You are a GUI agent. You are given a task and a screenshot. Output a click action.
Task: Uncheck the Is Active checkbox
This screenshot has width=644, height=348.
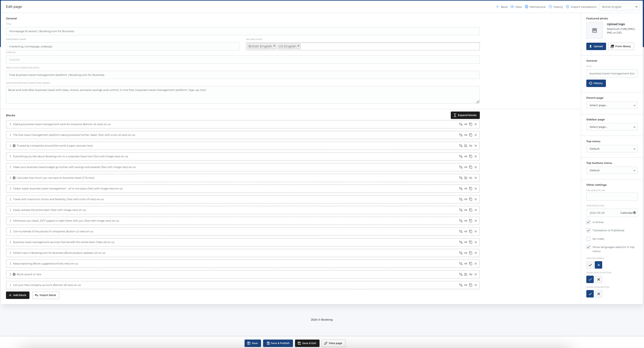pos(589,222)
